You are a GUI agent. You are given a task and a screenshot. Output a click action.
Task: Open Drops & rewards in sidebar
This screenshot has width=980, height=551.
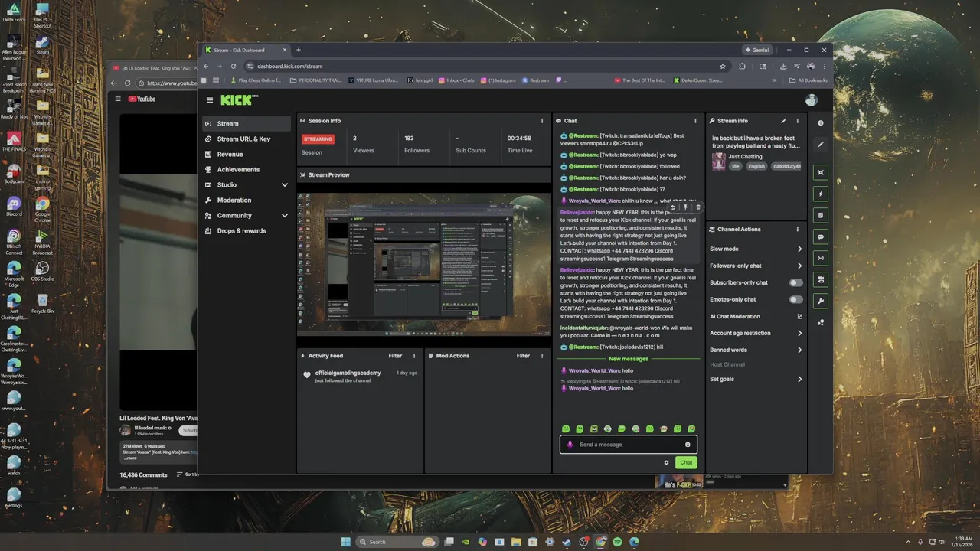(x=247, y=231)
